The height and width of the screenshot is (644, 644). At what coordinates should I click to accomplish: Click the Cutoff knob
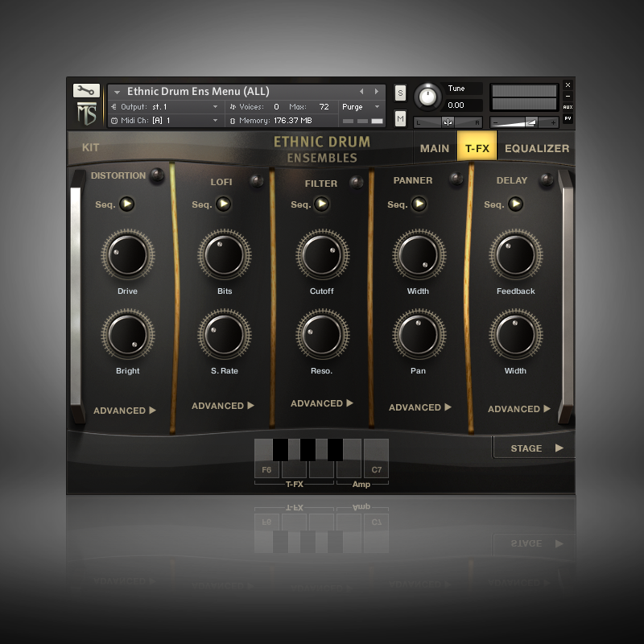(323, 255)
